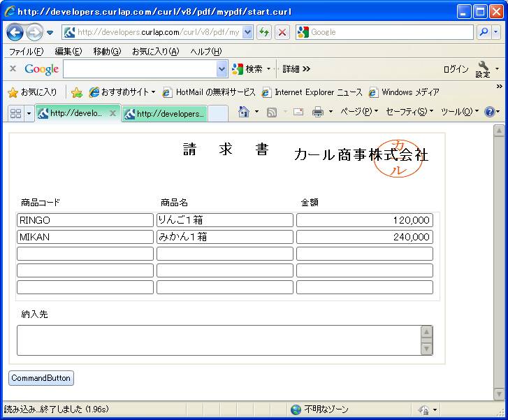Click the ログイン link in Google Toolbar

tap(456, 69)
